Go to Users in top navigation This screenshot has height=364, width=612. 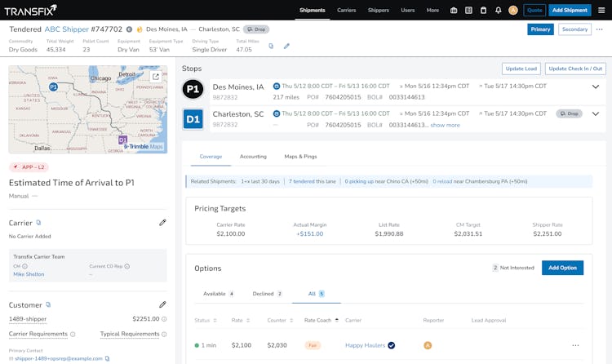click(408, 10)
